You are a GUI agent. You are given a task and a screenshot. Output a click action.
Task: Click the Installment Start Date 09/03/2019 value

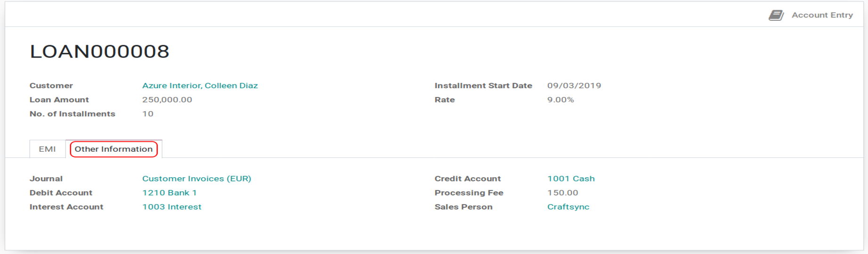click(x=574, y=86)
